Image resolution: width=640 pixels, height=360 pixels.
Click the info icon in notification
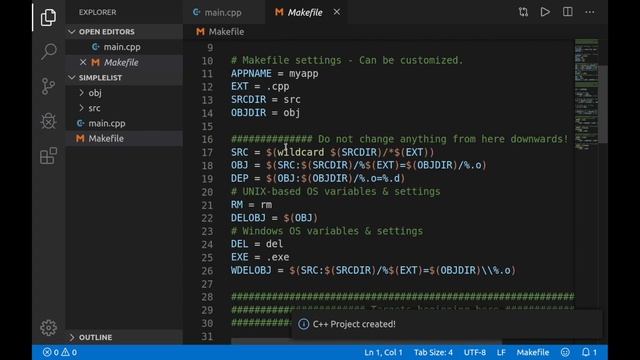[x=303, y=324]
